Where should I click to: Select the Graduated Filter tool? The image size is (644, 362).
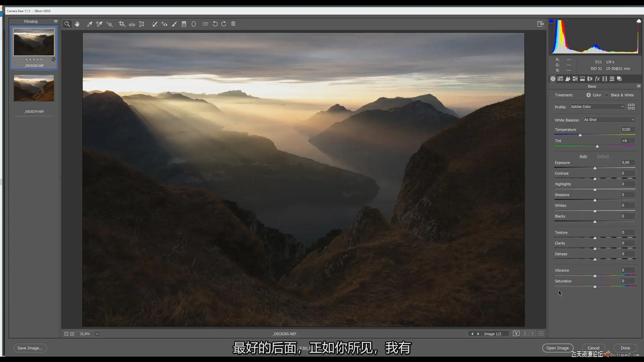184,24
